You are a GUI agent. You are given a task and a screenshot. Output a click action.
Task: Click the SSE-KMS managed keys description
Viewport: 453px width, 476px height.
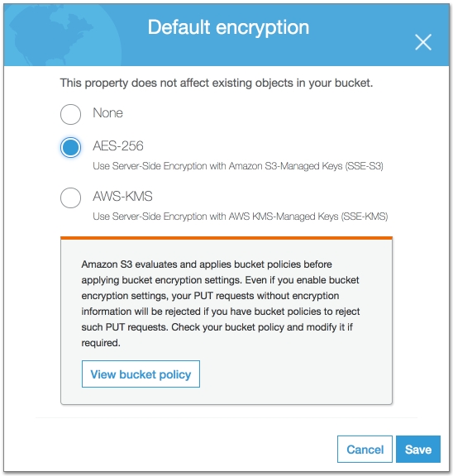pyautogui.click(x=241, y=217)
